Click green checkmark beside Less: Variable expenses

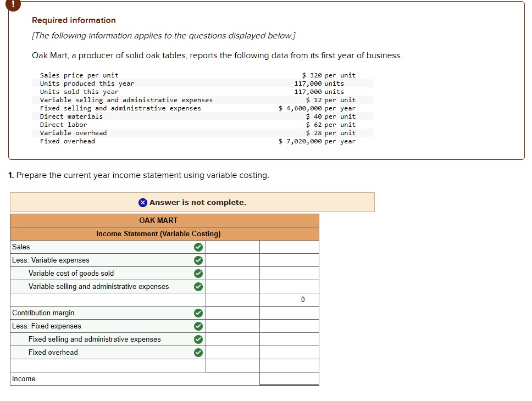198,260
